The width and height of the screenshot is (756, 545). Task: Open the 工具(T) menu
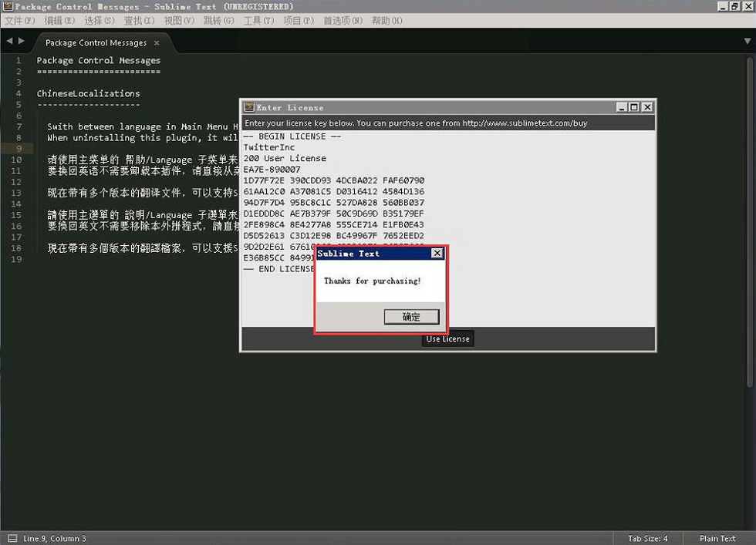pyautogui.click(x=259, y=21)
